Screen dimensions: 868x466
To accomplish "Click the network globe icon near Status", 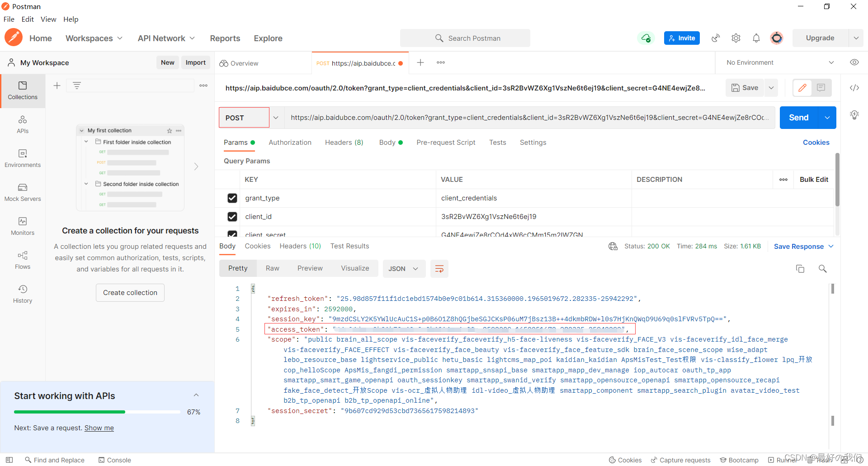I will [x=613, y=246].
